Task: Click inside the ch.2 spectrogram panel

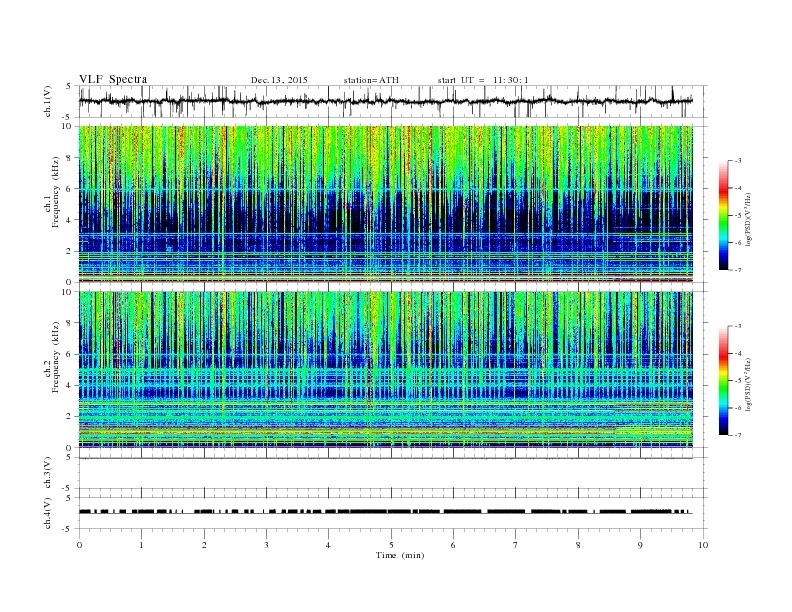Action: (385, 370)
